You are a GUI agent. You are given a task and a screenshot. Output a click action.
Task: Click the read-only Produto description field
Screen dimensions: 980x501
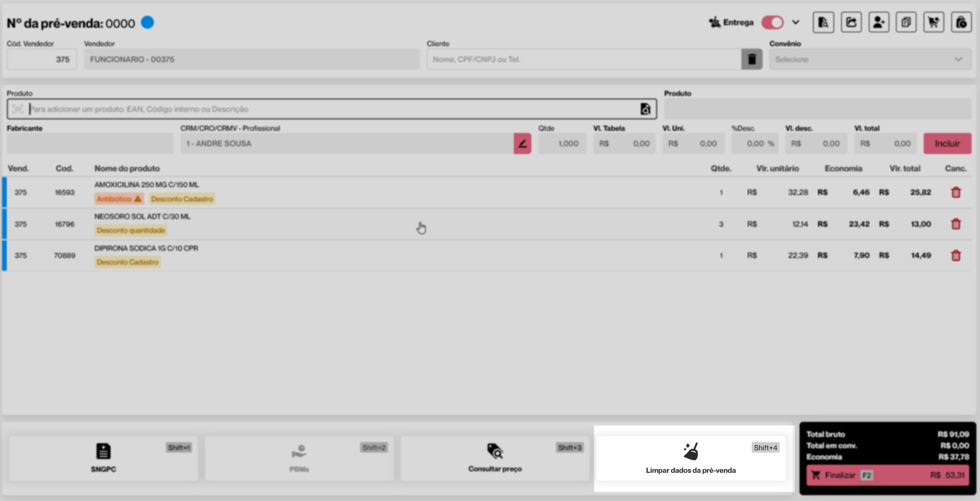(818, 109)
